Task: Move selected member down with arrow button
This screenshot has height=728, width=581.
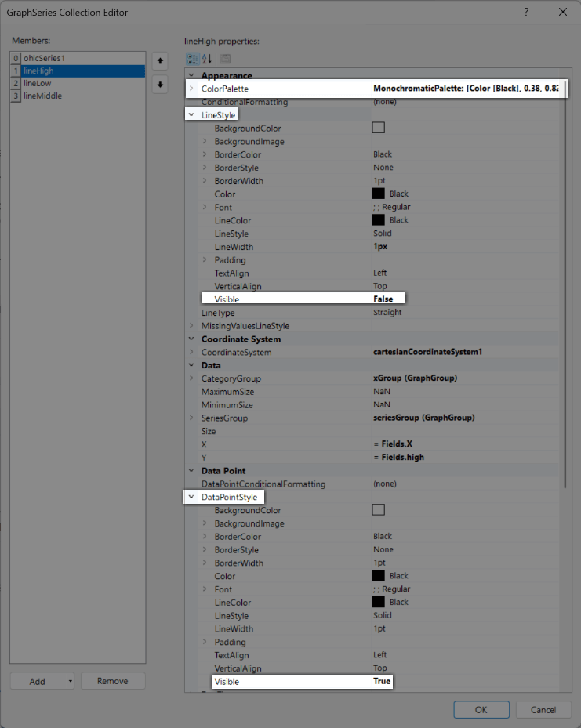Action: coord(160,85)
